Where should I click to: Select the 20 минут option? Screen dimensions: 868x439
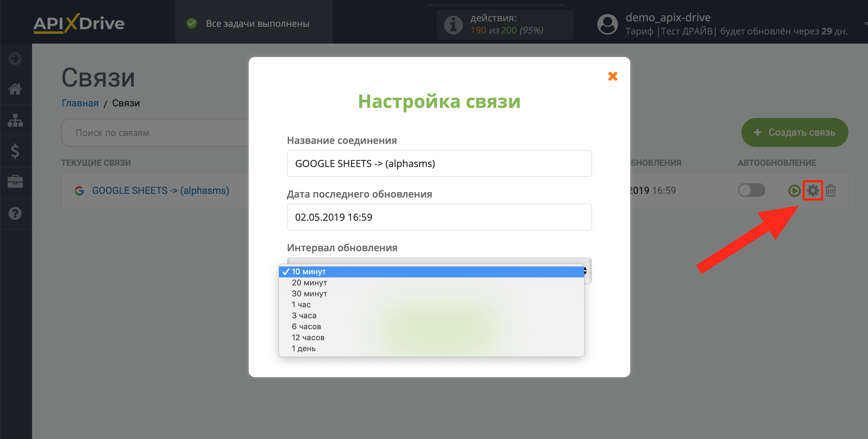point(431,283)
